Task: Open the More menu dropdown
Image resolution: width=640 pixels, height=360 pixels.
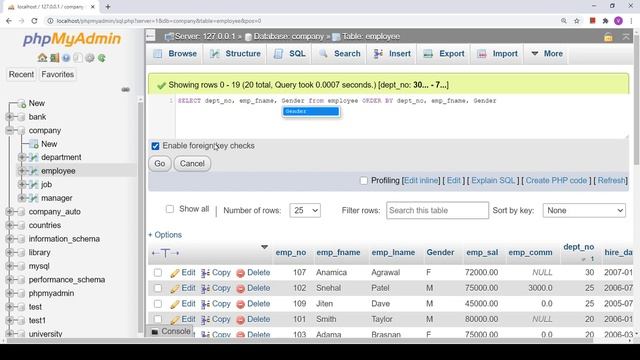Action: pos(547,53)
